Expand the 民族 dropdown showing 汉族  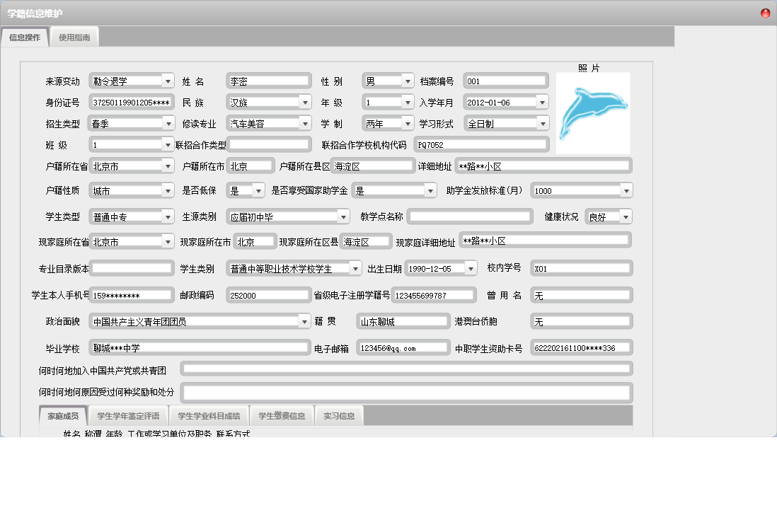[x=305, y=103]
